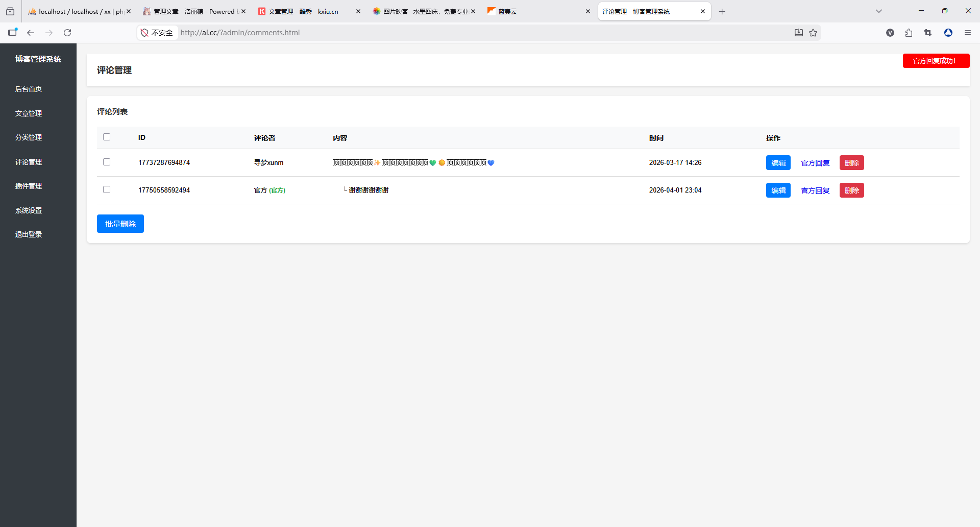
Task: Expand the list all tabs dropdown arrow
Action: 878,11
